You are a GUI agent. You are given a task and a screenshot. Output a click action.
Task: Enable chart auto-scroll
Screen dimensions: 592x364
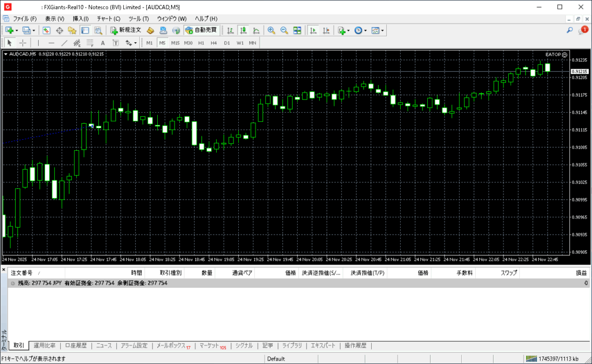coord(313,30)
